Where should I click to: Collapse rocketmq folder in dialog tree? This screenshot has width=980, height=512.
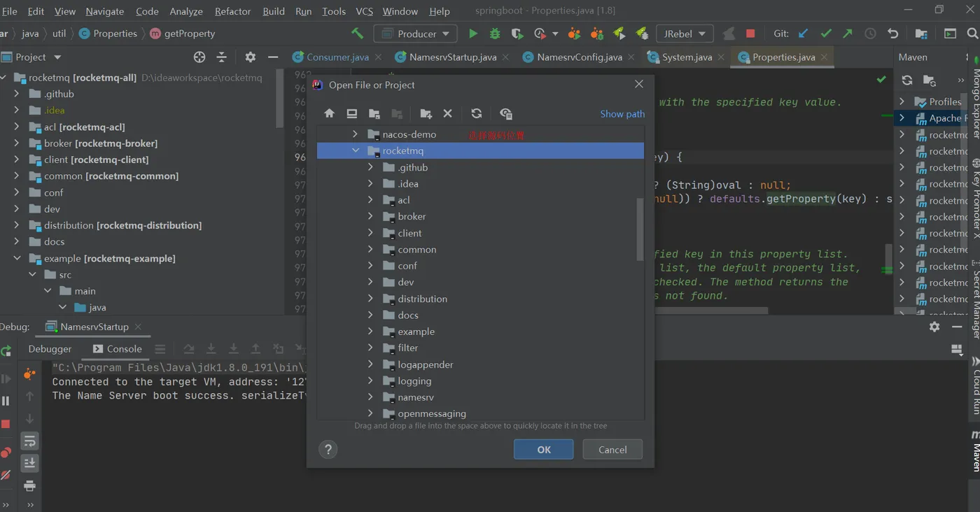pos(356,150)
